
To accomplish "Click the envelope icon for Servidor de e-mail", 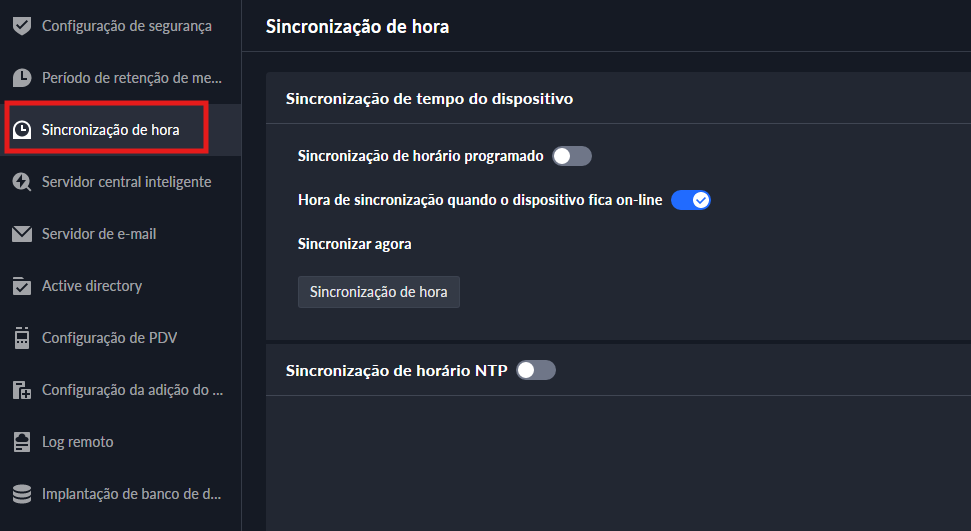I will click(x=21, y=234).
